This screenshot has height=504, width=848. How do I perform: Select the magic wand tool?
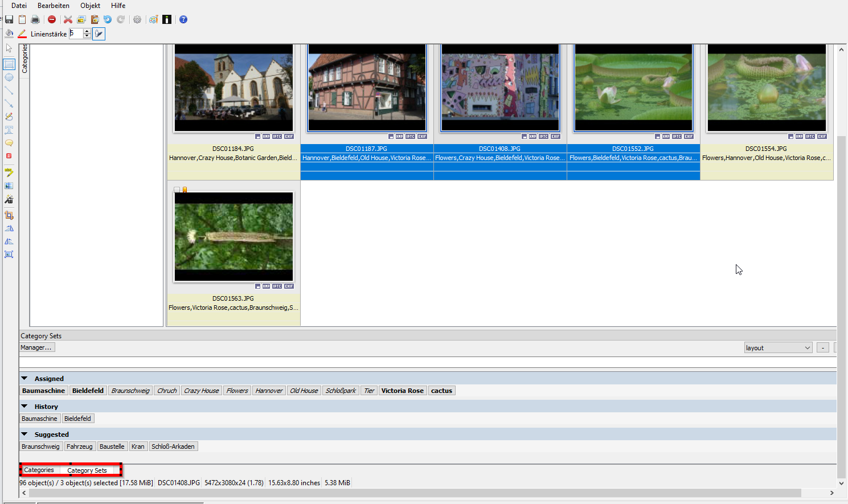click(x=9, y=199)
